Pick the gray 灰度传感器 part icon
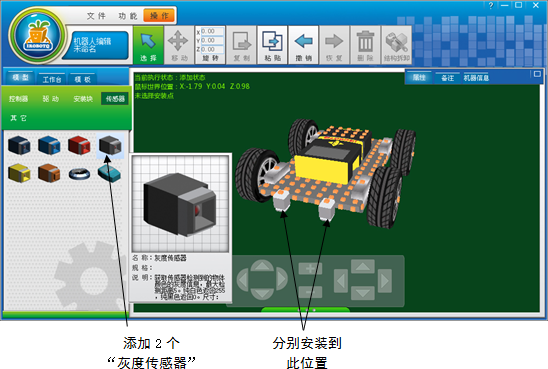This screenshot has width=548, height=369. tap(110, 145)
